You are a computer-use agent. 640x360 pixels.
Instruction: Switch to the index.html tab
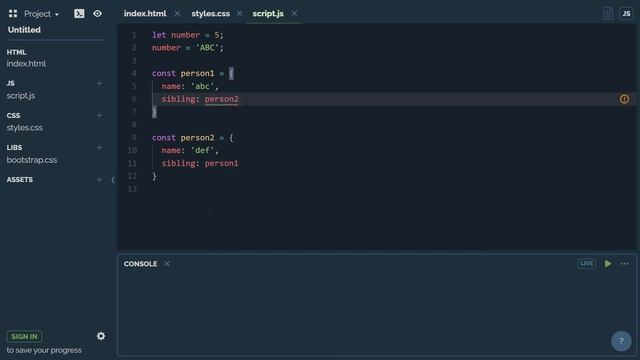tap(145, 13)
